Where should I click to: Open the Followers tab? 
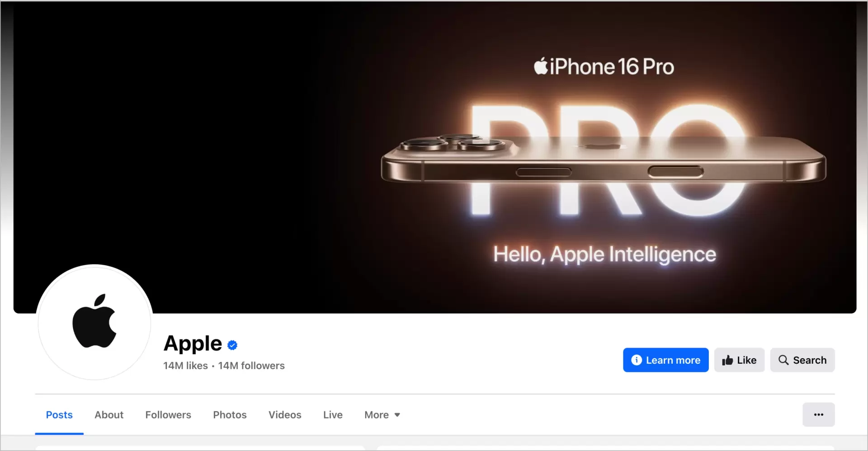168,415
